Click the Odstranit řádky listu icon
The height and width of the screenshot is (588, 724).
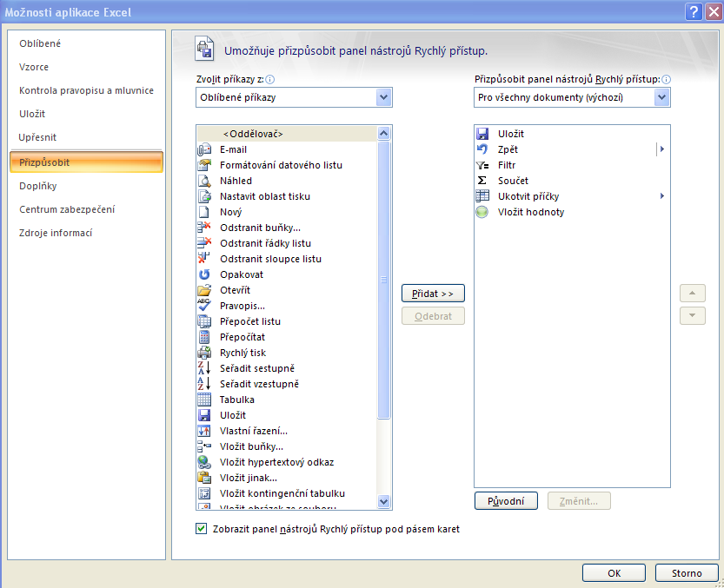[x=204, y=243]
